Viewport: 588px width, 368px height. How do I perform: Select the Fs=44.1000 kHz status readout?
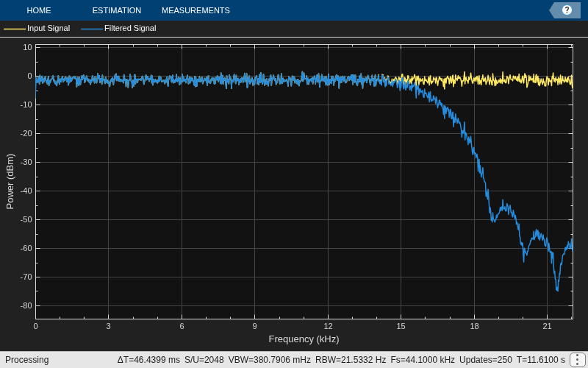coord(423,360)
